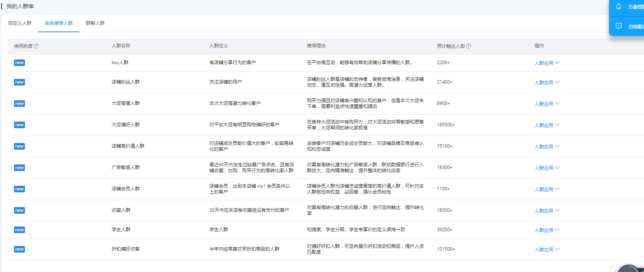The image size is (644, 272).
Task: Click the new badge for 折扣偏好访客
Action: 19,249
